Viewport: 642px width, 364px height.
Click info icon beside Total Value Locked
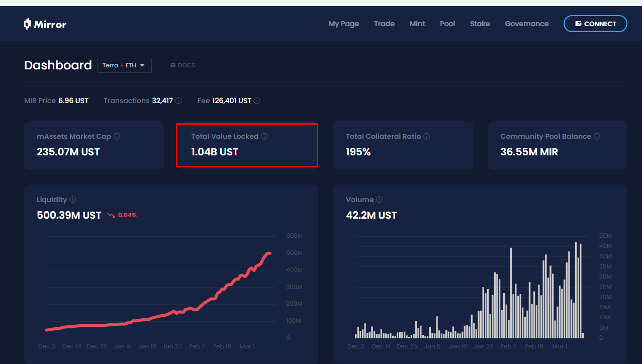pyautogui.click(x=264, y=136)
